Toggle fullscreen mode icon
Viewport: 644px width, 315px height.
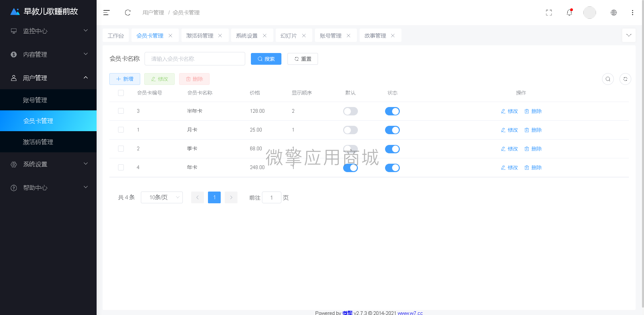549,13
